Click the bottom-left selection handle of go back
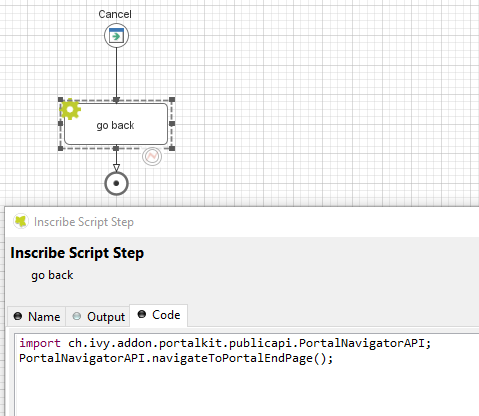Screen dimensions: 479x416 pos(60,148)
